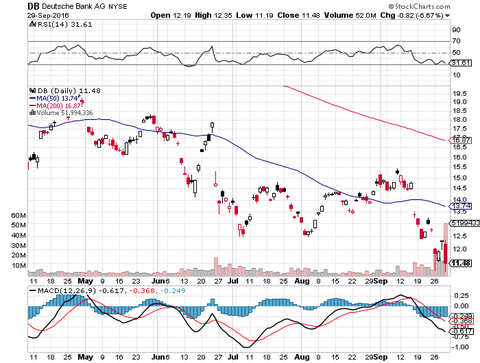Click the Deutsche Bank AG company name
Image resolution: width=480 pixels, height=363 pixels.
coord(73,6)
